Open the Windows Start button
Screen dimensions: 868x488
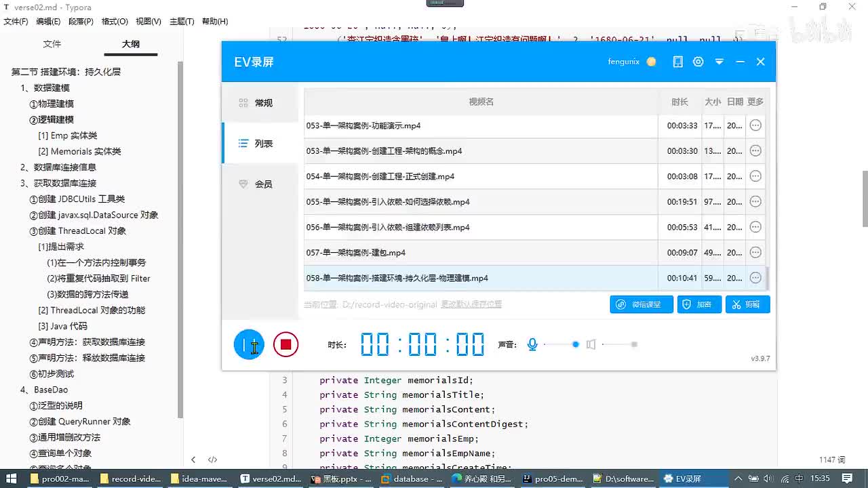(x=11, y=479)
